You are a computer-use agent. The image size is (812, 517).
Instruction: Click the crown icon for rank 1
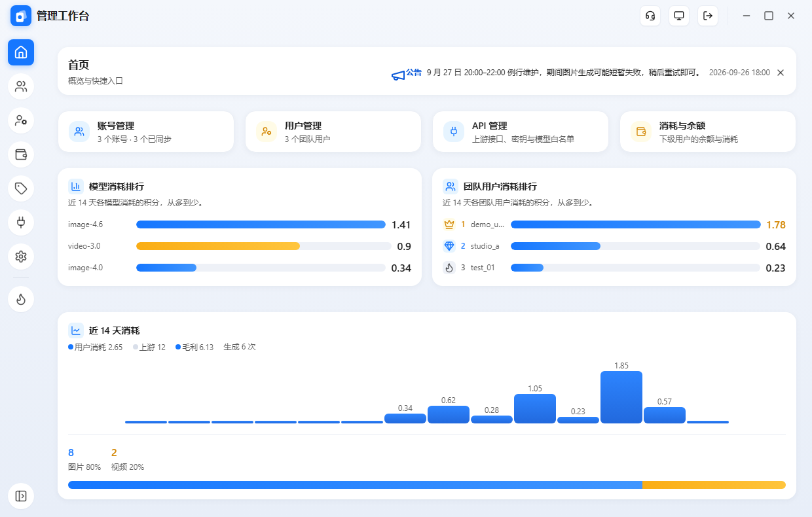tap(449, 224)
